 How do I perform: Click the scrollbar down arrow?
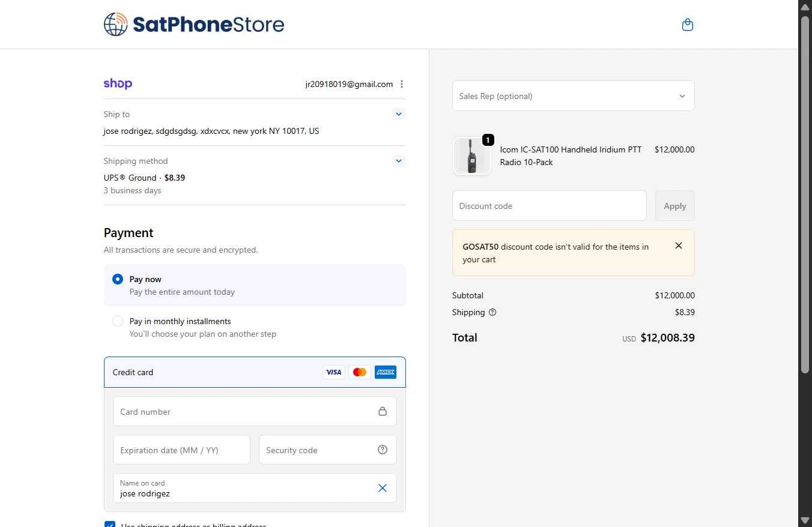tap(805, 520)
